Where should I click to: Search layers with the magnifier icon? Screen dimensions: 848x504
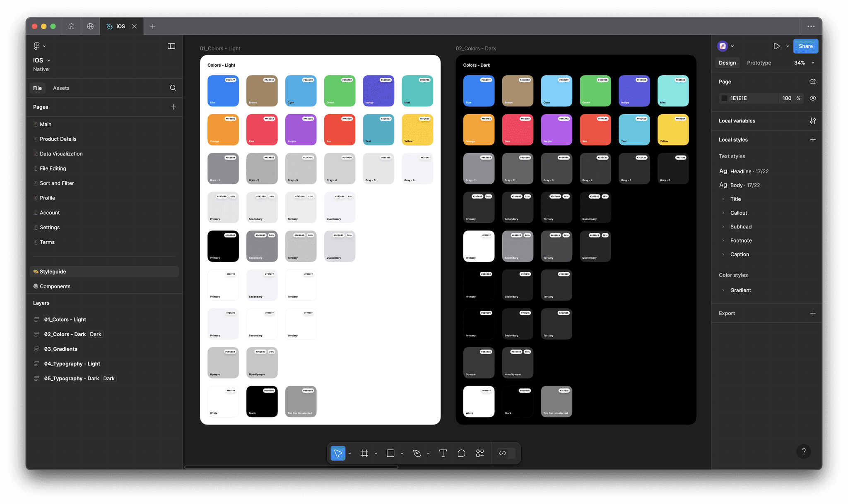(173, 88)
